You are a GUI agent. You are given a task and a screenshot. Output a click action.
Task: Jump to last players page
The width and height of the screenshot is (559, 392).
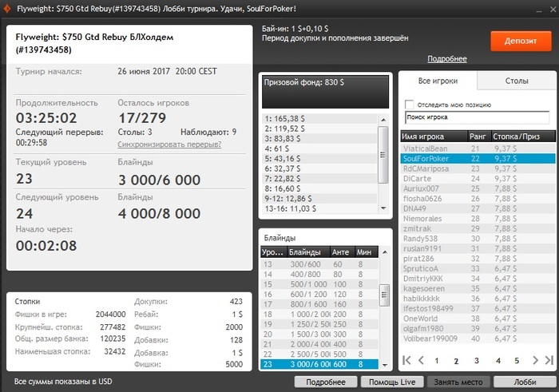[x=549, y=360]
